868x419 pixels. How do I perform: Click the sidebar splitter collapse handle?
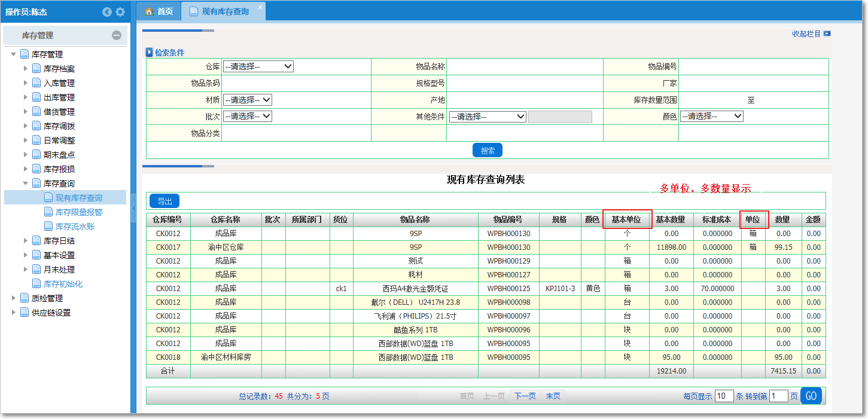[133, 207]
